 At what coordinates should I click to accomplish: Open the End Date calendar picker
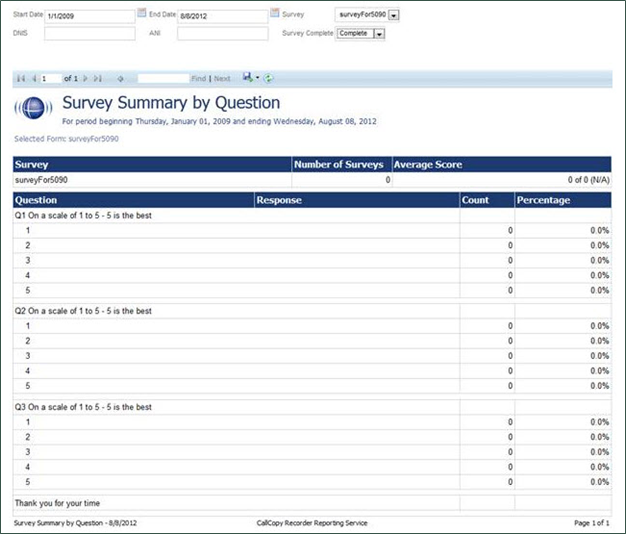(x=275, y=15)
